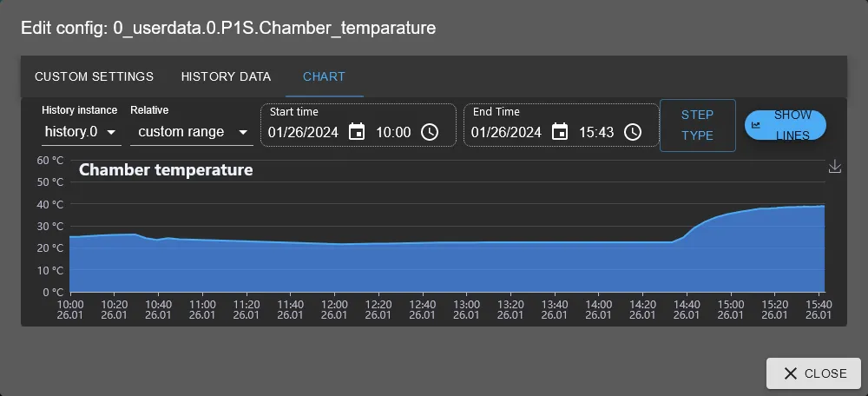Download the chart using the save icon

point(835,167)
